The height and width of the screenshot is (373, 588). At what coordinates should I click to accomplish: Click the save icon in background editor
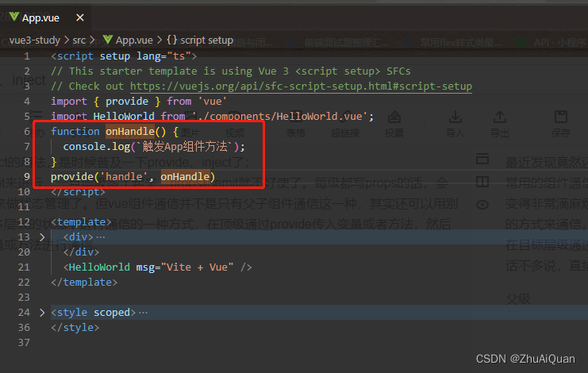(561, 117)
